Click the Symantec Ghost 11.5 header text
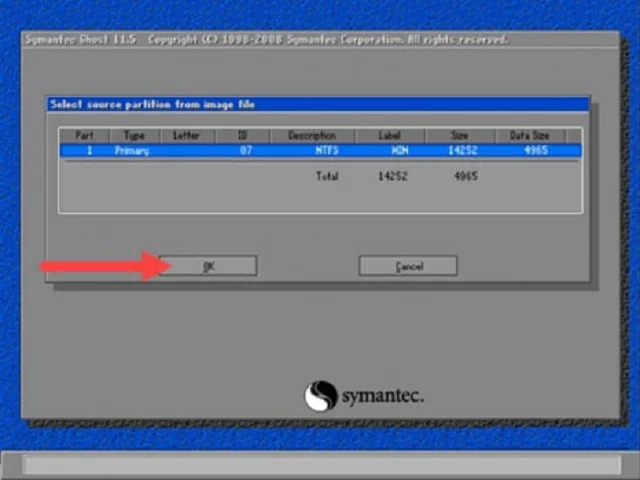 point(81,40)
